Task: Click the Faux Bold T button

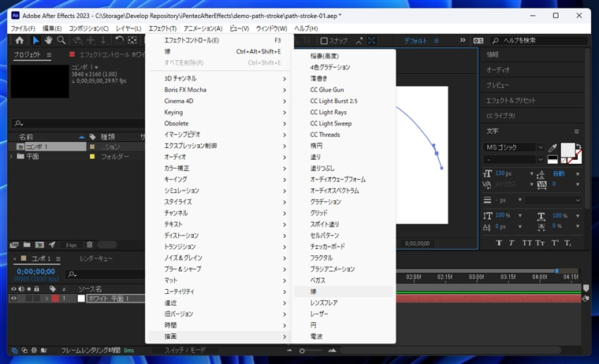Action: pos(499,243)
